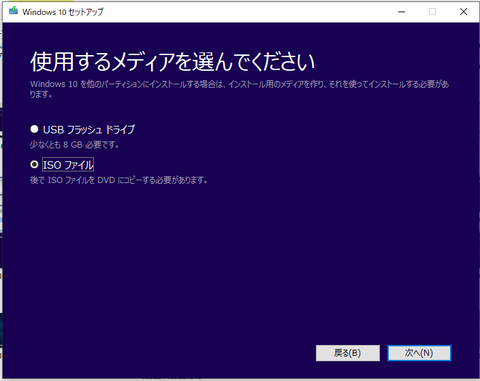Click the heading 使用するメディアを選んでください
The image size is (480, 381).
172,62
